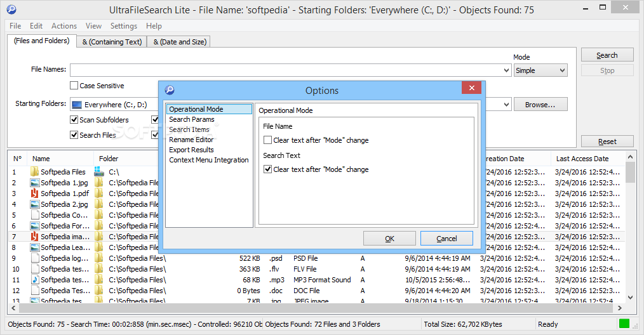This screenshot has width=644, height=335.
Task: Sort by Last Access Date column header
Action: tap(587, 159)
